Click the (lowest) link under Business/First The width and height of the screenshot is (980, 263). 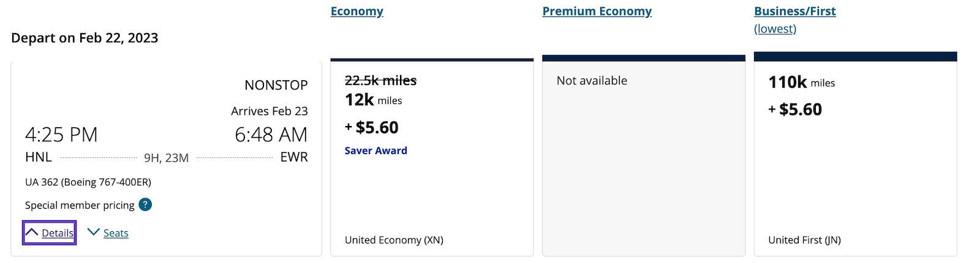(x=775, y=29)
